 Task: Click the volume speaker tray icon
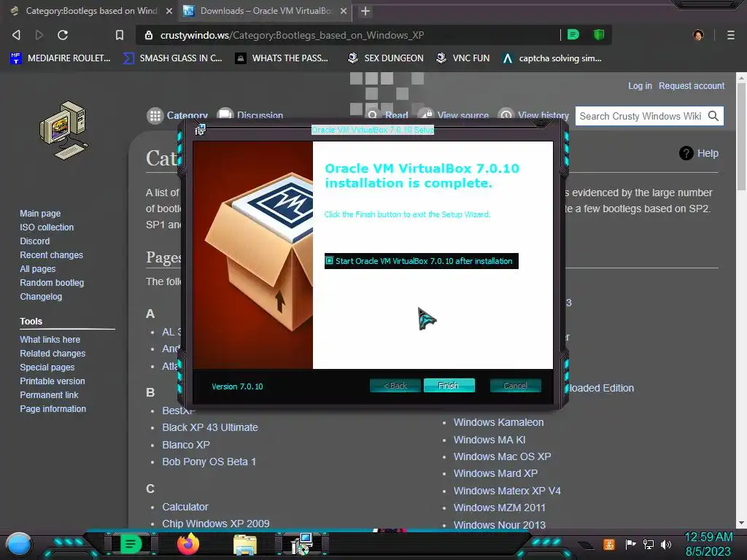tap(665, 544)
